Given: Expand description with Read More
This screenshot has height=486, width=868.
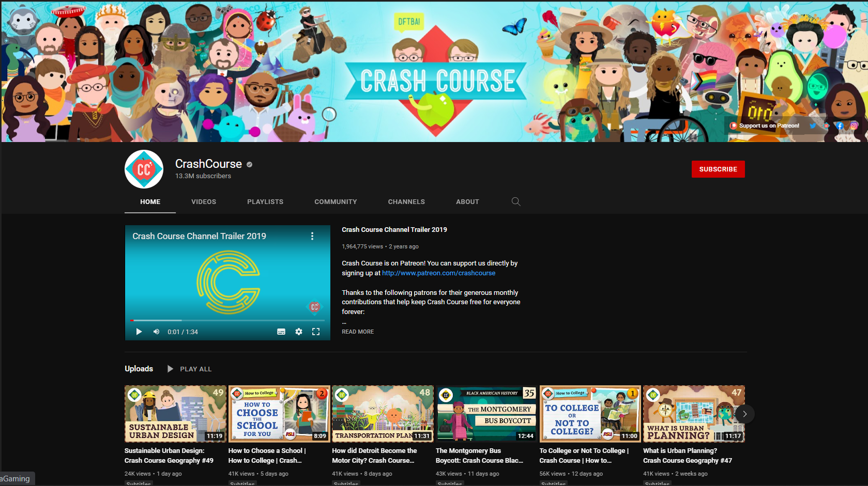Looking at the screenshot, I should coord(358,332).
